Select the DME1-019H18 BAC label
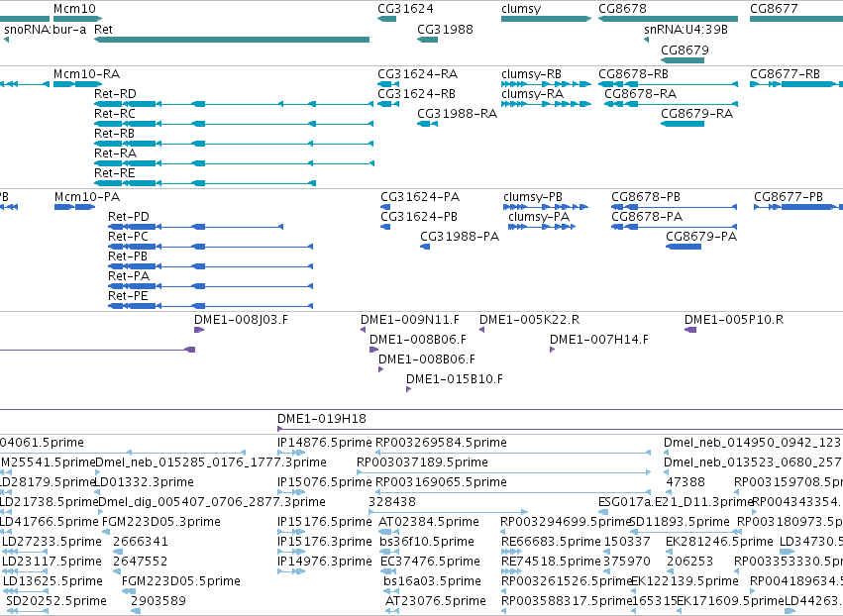This screenshot has width=843, height=616. (x=322, y=419)
